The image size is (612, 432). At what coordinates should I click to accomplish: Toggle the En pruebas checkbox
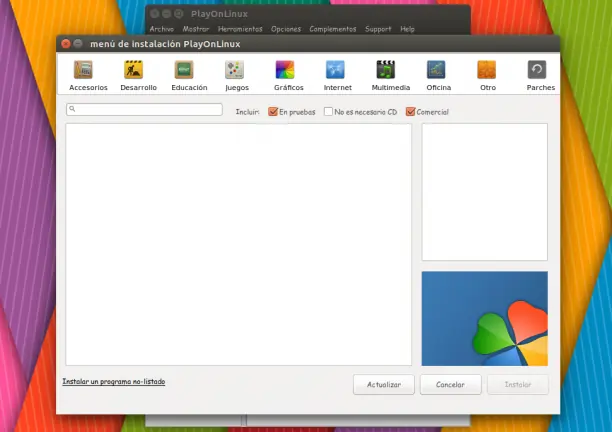point(273,112)
